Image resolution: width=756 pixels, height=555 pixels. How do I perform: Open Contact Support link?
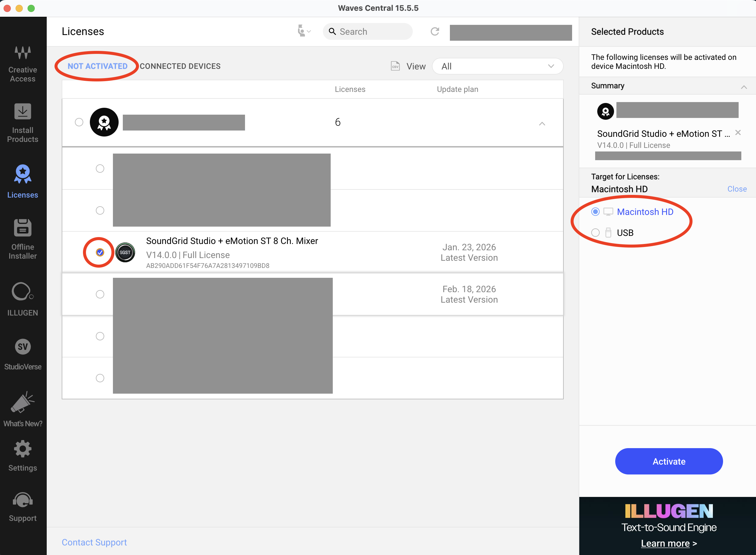[94, 542]
